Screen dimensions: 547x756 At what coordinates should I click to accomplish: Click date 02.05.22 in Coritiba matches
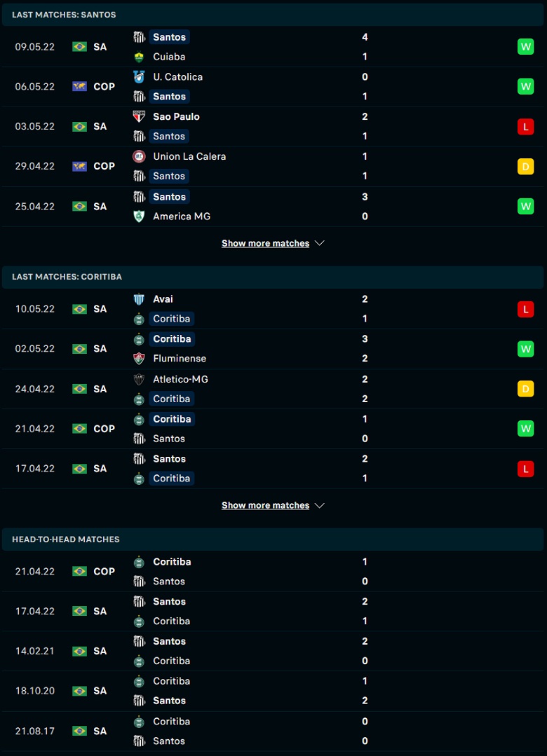pyautogui.click(x=35, y=349)
